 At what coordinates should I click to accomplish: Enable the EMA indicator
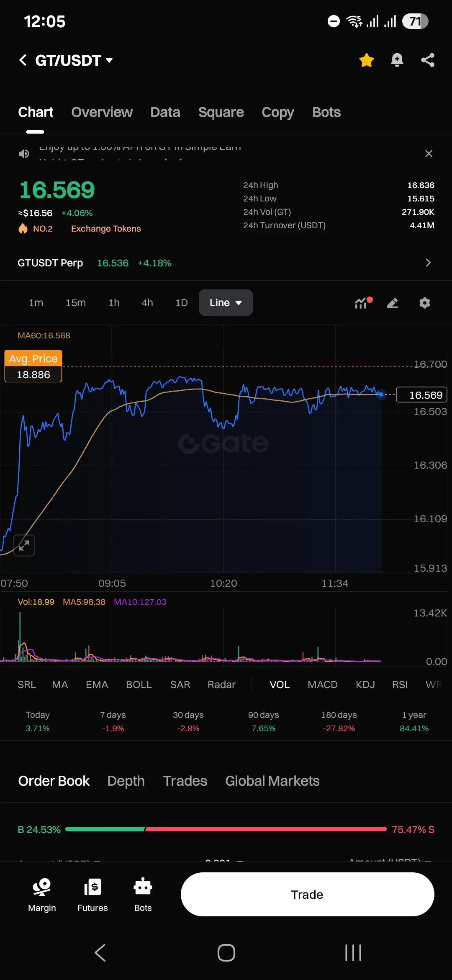point(97,685)
